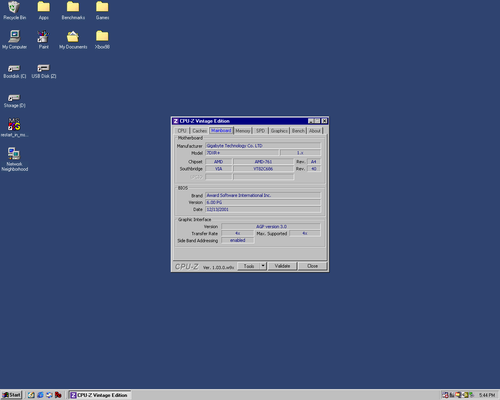
Task: Open the Memory tab
Action: pos(243,131)
